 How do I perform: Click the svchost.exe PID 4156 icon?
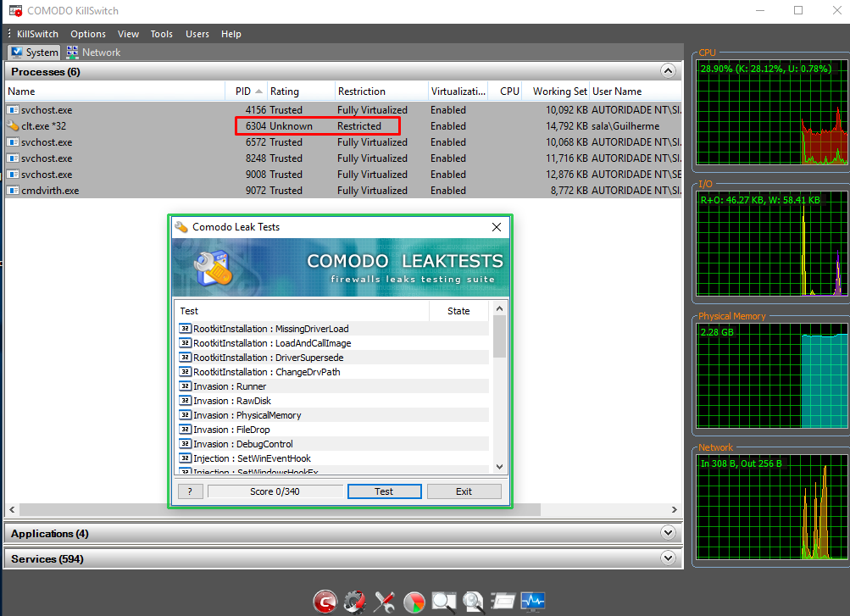[13, 109]
